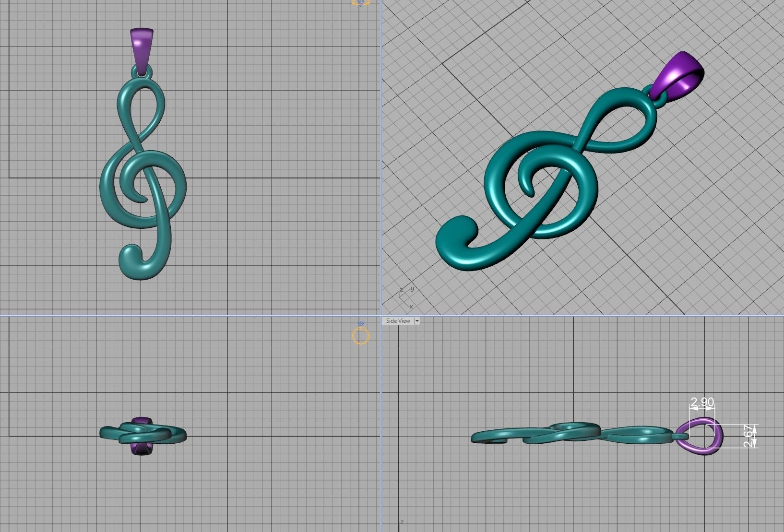Click the Side View viewport label
This screenshot has width=784, height=532.
tap(398, 321)
